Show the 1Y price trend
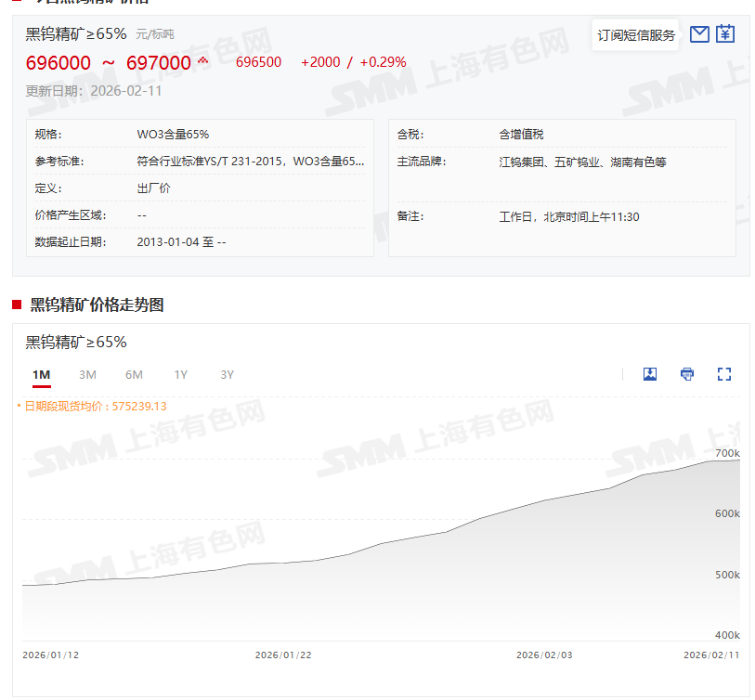 pos(180,375)
